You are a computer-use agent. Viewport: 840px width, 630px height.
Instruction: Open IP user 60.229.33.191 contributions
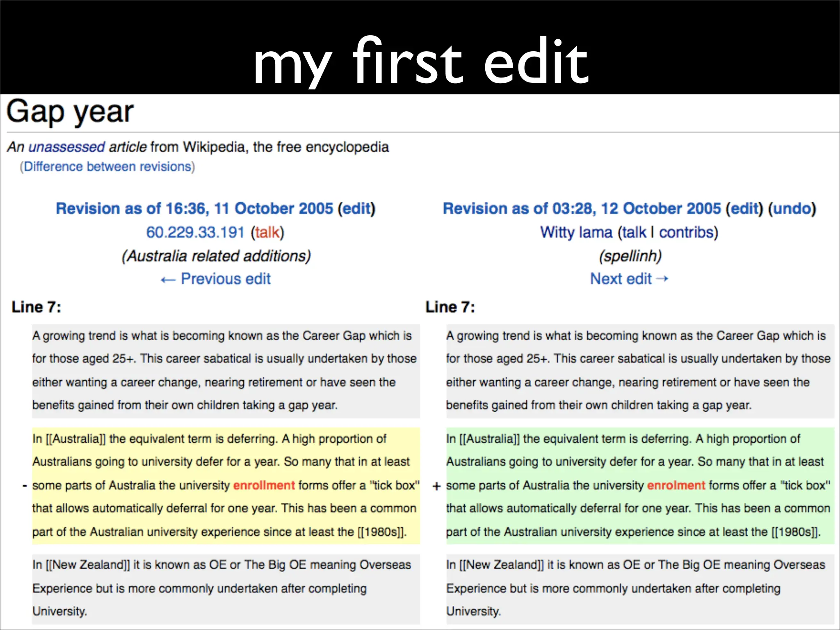[x=195, y=232]
